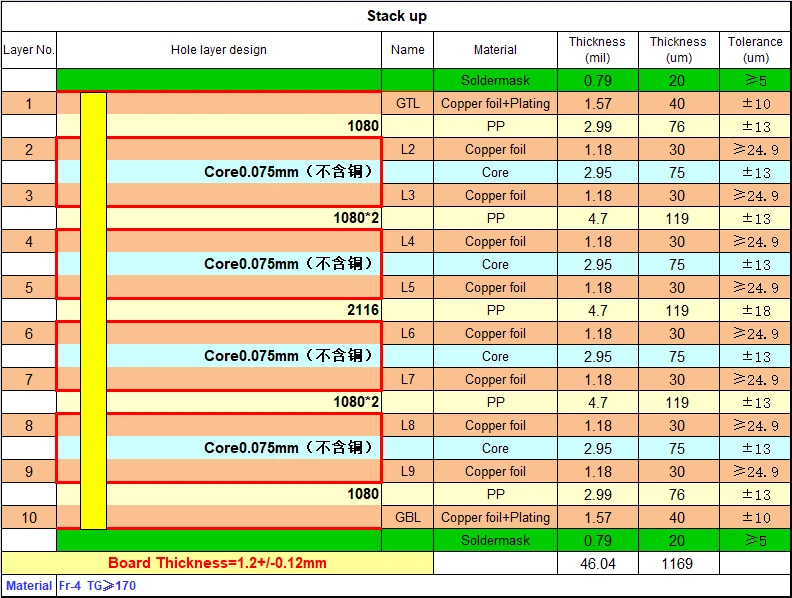Click 1.18 mil thickness in L7 row
Viewport: 792px width, 598px height.
point(598,379)
